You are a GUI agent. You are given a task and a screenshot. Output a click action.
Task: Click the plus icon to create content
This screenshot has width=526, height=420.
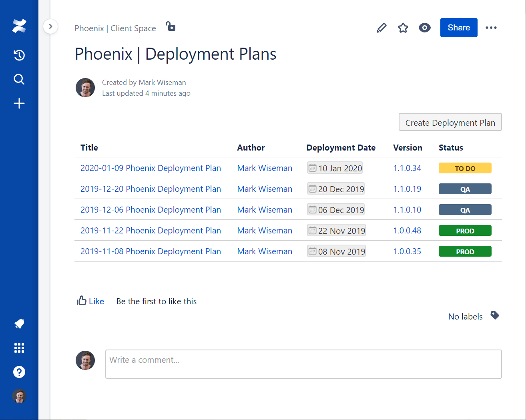[x=19, y=103]
